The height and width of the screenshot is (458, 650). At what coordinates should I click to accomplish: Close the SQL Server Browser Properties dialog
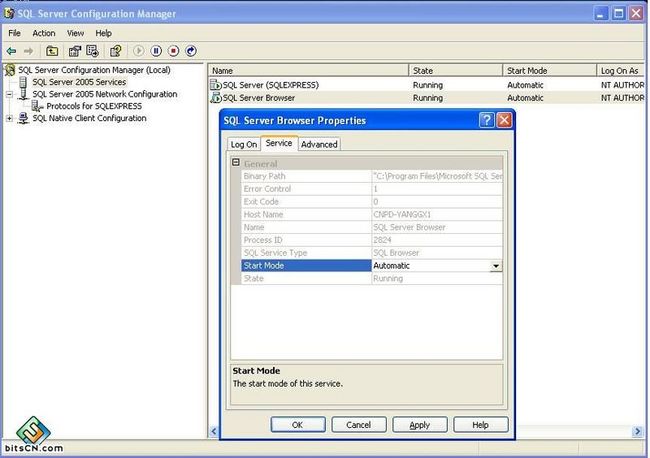504,121
